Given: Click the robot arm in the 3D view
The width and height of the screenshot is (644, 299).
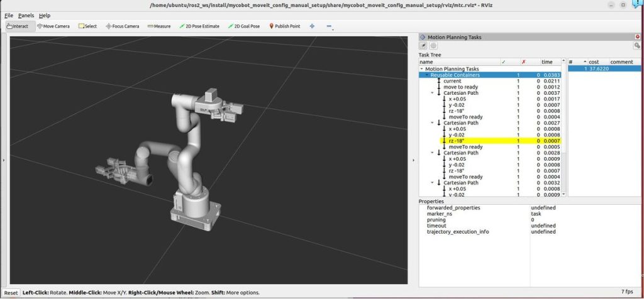Looking at the screenshot, I should [x=190, y=160].
